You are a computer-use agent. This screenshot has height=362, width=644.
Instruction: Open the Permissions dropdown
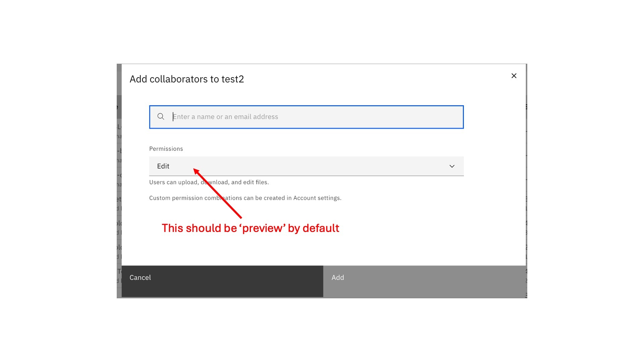click(306, 166)
